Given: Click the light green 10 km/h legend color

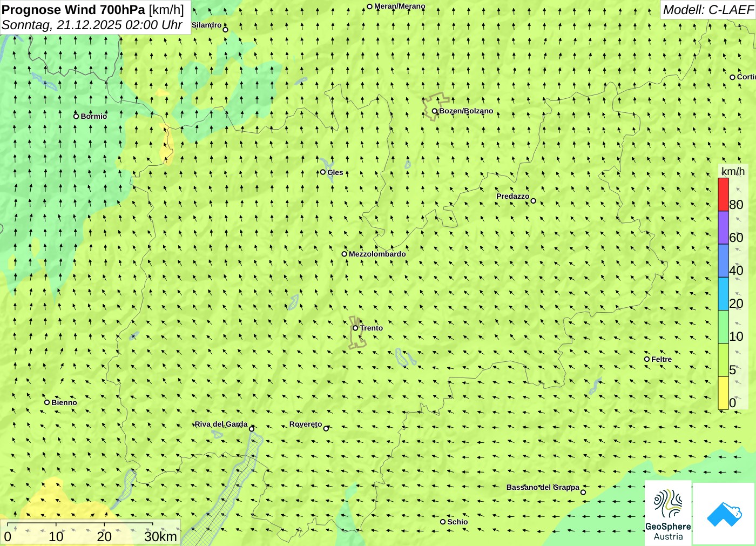Looking at the screenshot, I should click(723, 326).
